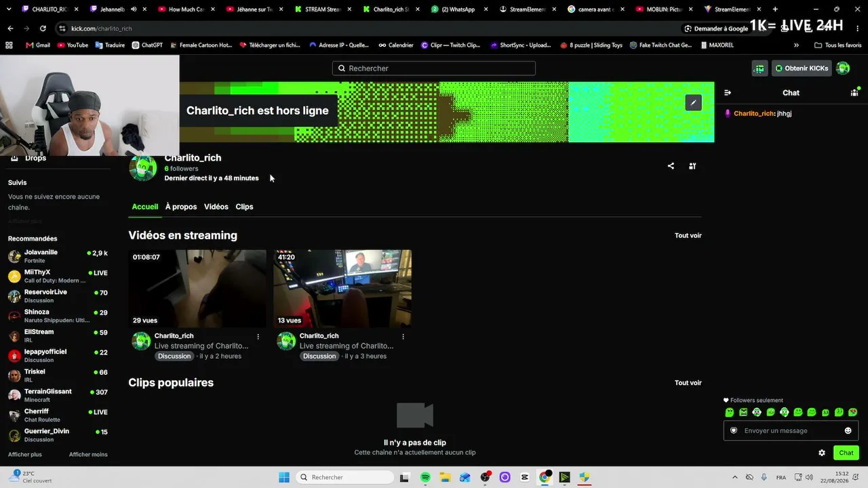The height and width of the screenshot is (488, 868).
Task: Open Spotify from the taskbar
Action: 425,477
